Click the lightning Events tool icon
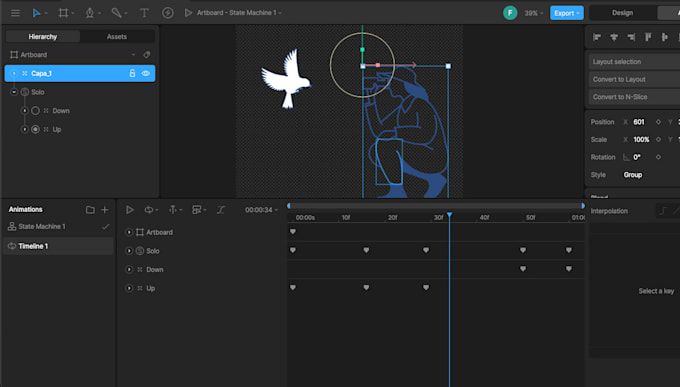 click(x=168, y=13)
